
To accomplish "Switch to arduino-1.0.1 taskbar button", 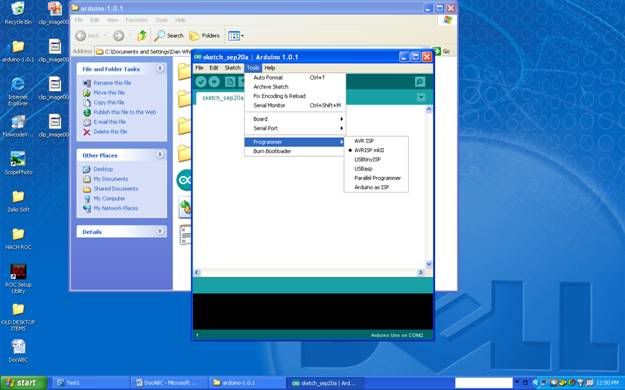I will pos(247,383).
